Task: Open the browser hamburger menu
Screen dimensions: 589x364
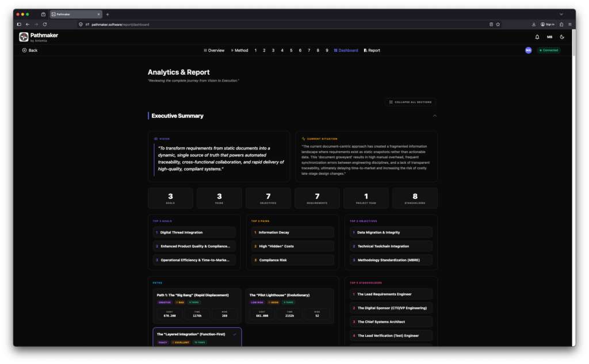Action: 570,24
